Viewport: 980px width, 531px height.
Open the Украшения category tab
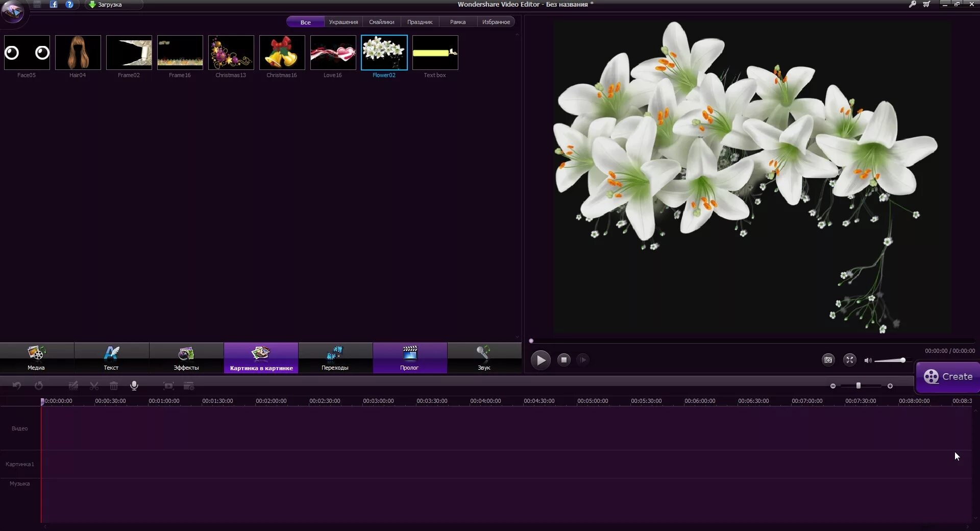point(344,21)
